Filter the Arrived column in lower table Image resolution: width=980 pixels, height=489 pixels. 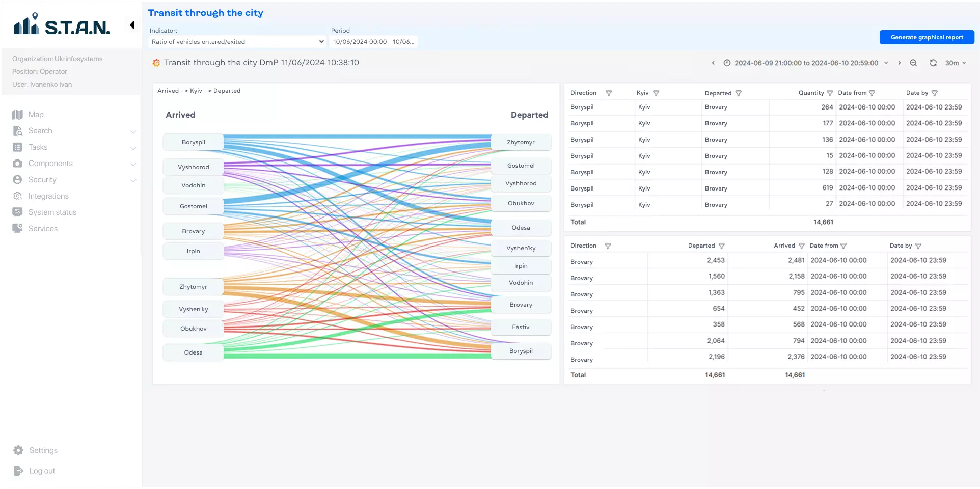click(x=801, y=246)
